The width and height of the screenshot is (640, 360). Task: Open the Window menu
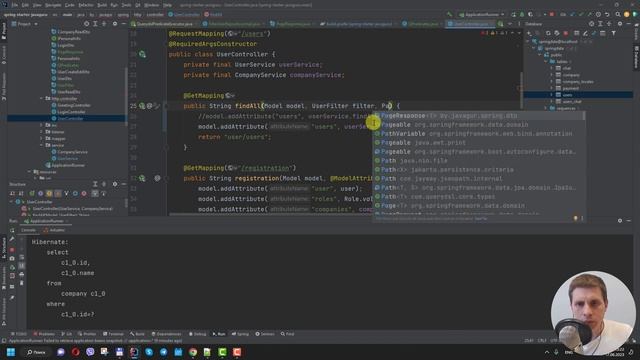(x=151, y=5)
